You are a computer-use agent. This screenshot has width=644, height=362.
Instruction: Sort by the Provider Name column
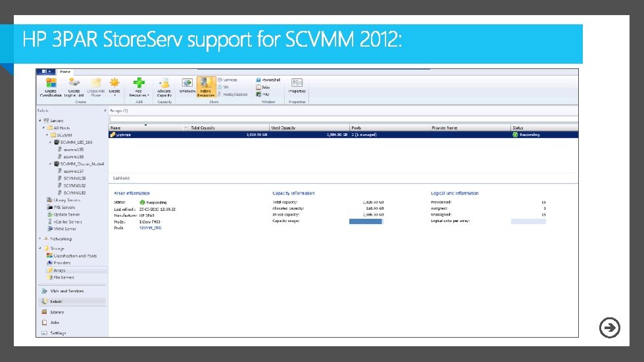[471, 128]
